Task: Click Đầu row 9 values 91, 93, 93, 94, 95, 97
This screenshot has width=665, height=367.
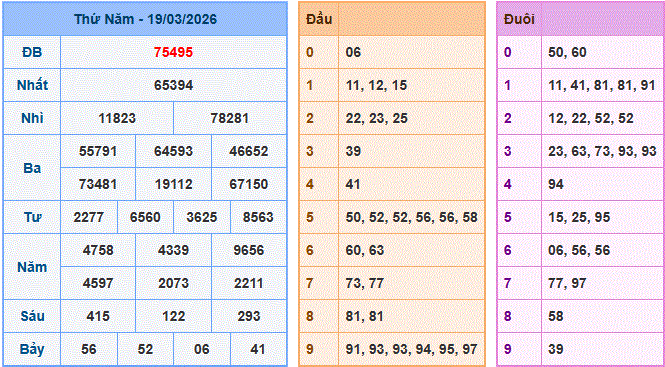Action: (x=412, y=349)
